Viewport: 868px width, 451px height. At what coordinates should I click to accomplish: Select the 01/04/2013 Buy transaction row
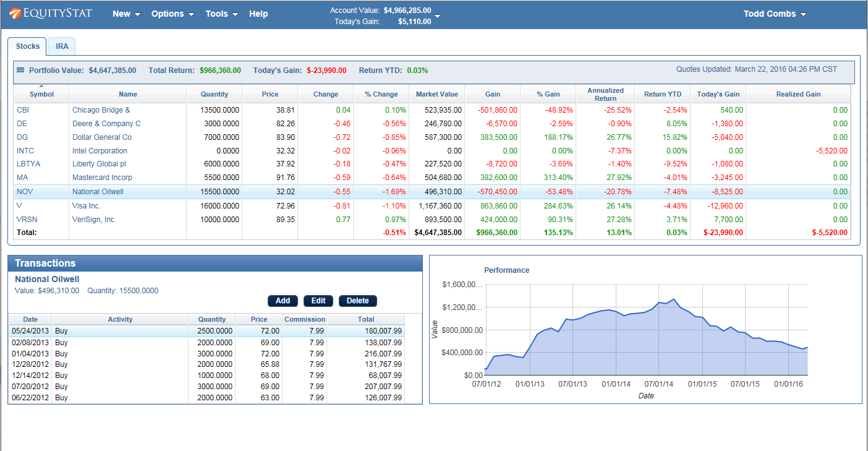point(206,353)
